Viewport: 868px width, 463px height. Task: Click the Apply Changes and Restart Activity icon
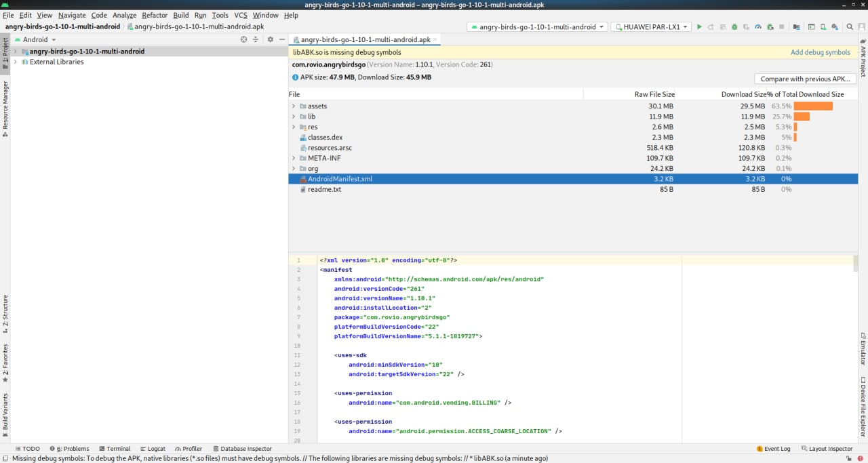[711, 27]
